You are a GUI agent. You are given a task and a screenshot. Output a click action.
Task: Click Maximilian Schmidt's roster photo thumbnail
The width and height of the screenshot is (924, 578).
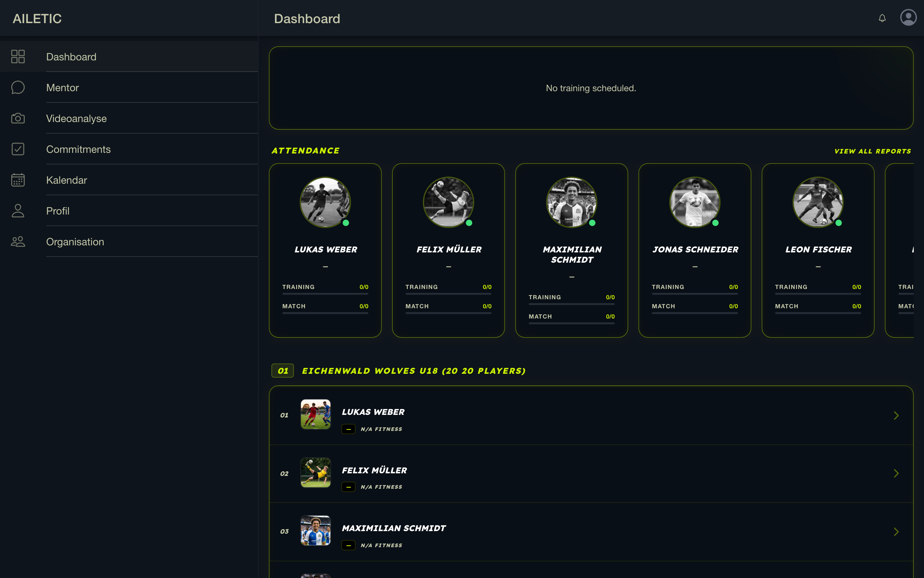point(316,530)
